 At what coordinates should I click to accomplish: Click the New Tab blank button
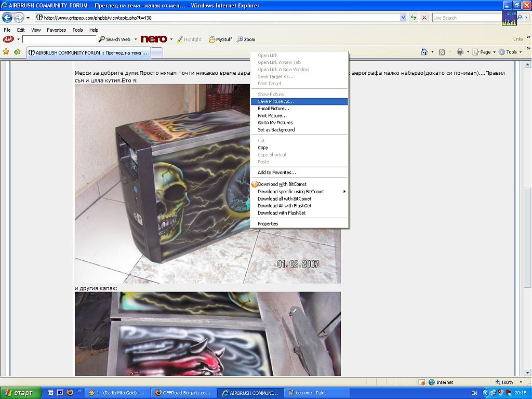click(x=156, y=53)
